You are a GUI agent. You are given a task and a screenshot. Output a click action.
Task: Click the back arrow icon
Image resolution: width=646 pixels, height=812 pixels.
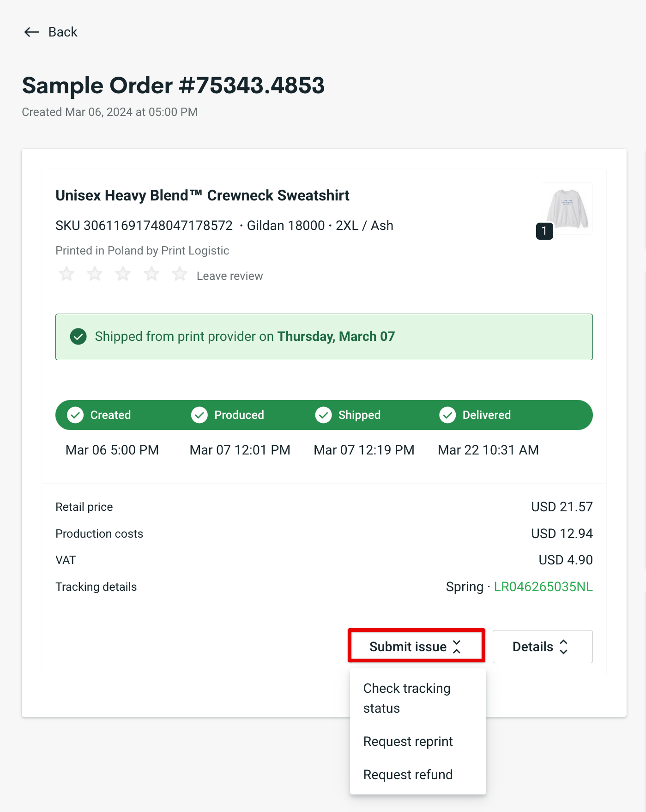click(x=31, y=32)
